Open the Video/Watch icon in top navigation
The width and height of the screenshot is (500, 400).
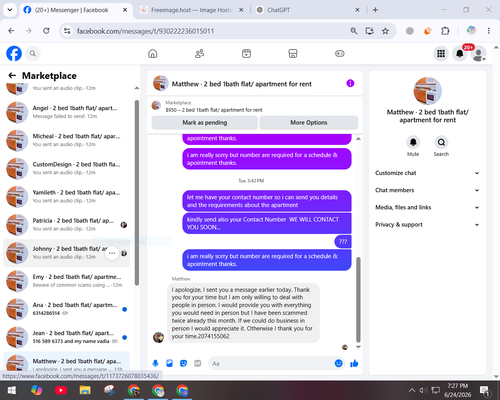[x=246, y=53]
